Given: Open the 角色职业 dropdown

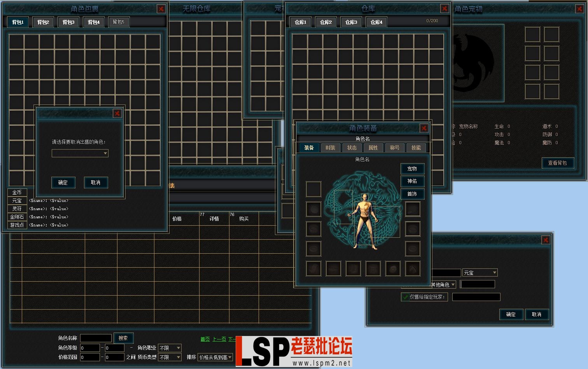Looking at the screenshot, I should 170,348.
